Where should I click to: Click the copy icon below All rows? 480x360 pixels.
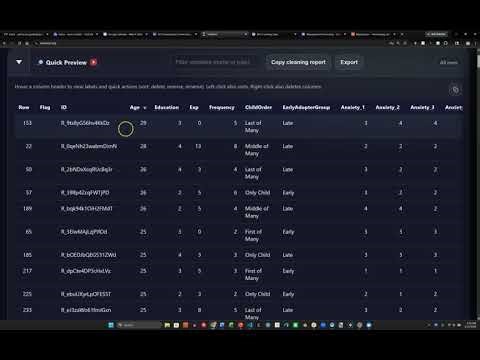tap(455, 90)
